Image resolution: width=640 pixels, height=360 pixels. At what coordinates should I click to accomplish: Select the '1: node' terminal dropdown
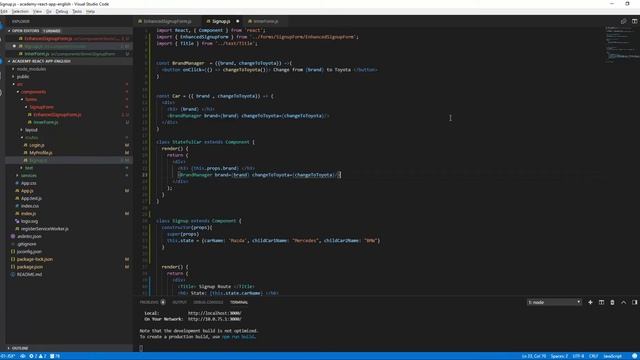point(554,302)
